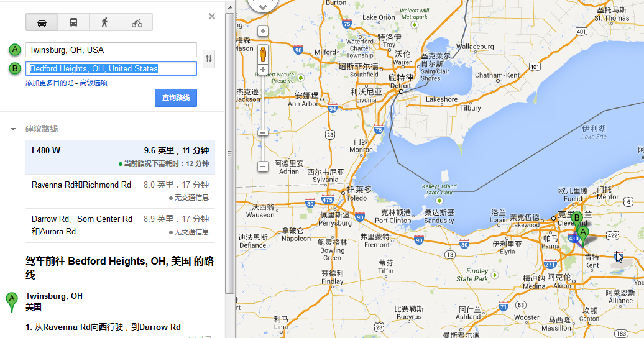Screen dimensions: 644x338
Task: Collapse the 建议路线 suggested routes section
Action: pyautogui.click(x=14, y=129)
